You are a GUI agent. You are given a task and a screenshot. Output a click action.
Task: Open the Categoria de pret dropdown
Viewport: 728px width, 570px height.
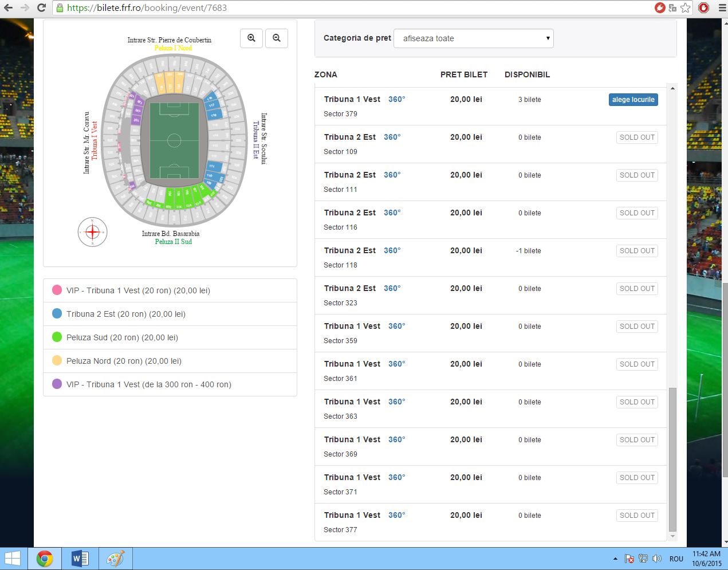(474, 38)
